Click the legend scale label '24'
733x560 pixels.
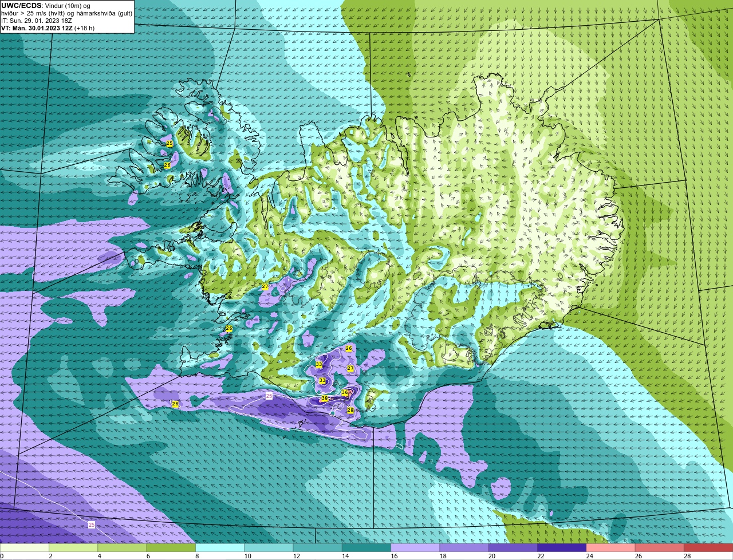[589, 556]
